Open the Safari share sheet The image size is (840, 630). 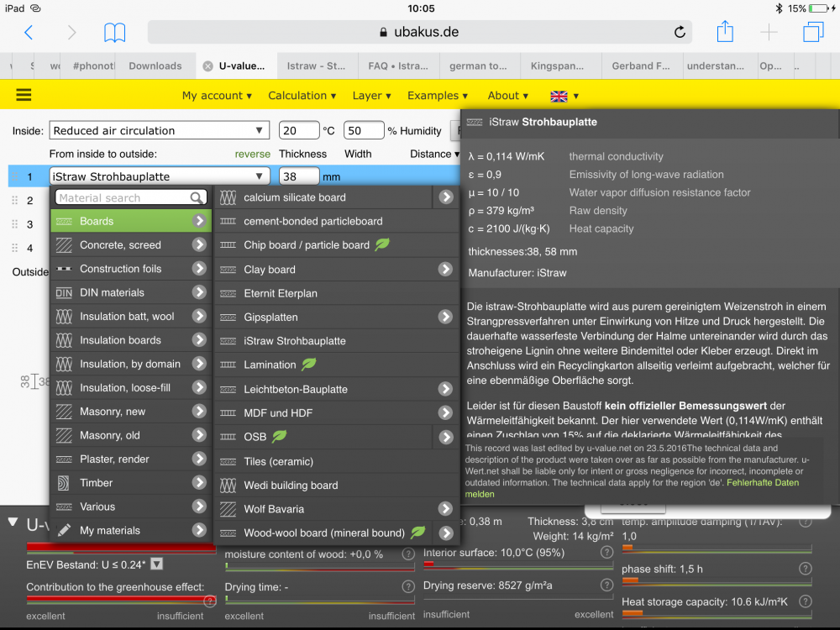[x=725, y=31]
